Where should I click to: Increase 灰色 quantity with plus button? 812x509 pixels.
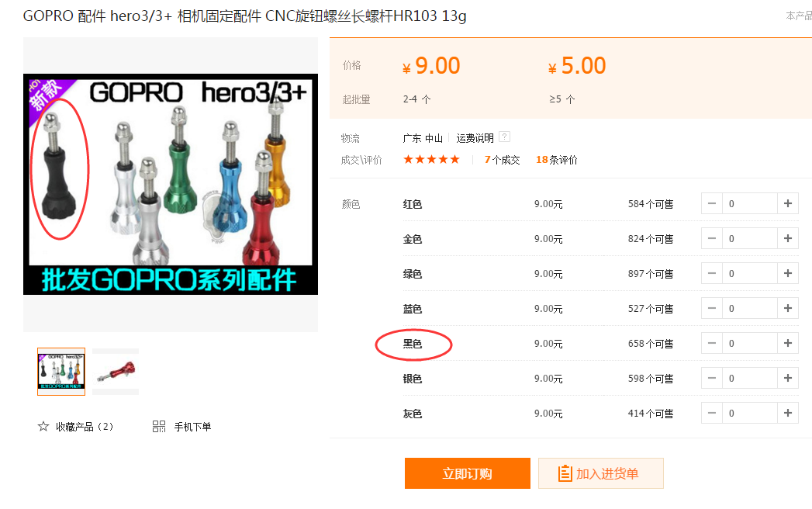pos(788,413)
